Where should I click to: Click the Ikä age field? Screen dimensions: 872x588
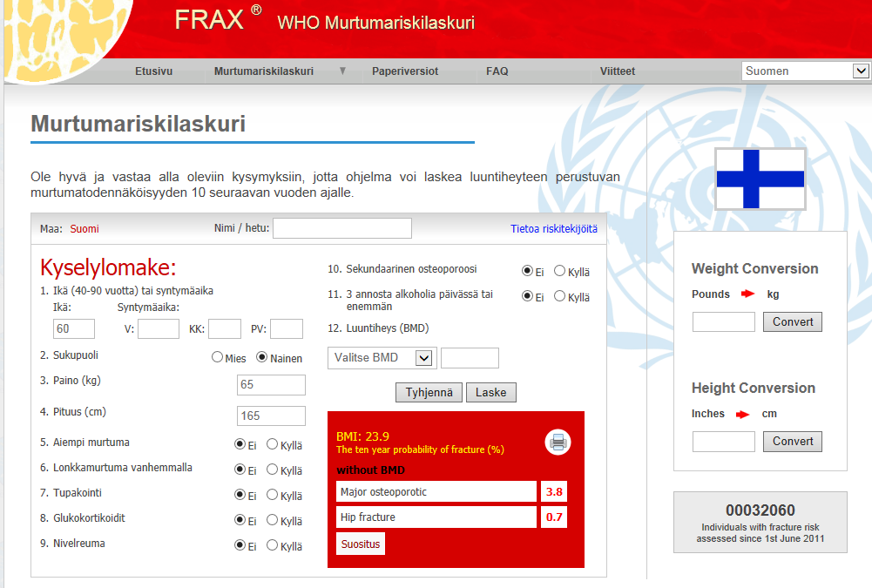(x=74, y=328)
